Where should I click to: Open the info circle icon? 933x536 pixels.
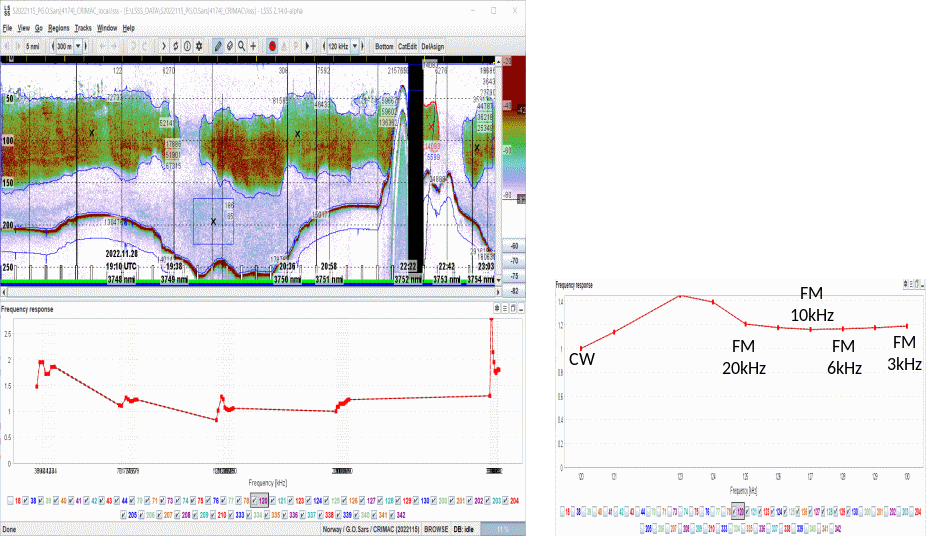[x=187, y=46]
